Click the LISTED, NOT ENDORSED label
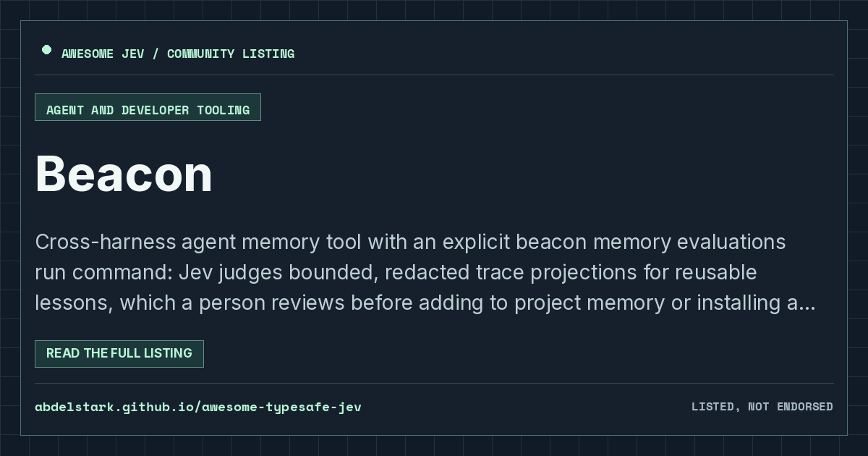868x456 pixels. click(x=762, y=407)
